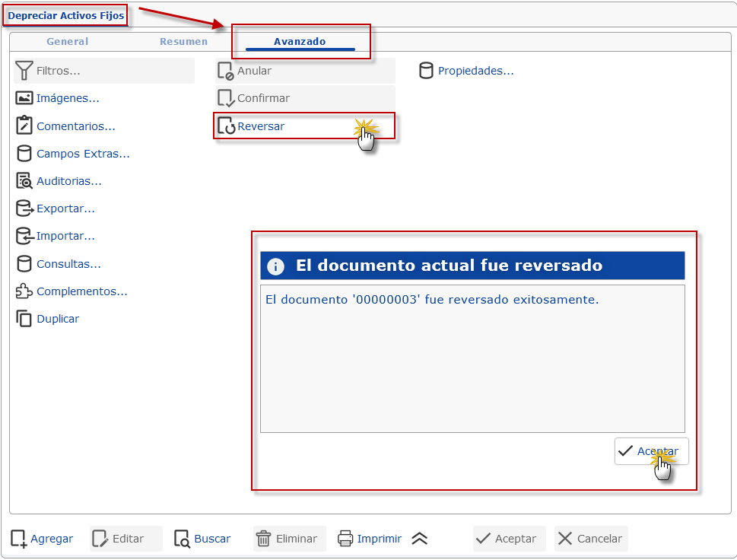Click the Reversar document icon
This screenshot has width=737, height=560.
point(226,126)
